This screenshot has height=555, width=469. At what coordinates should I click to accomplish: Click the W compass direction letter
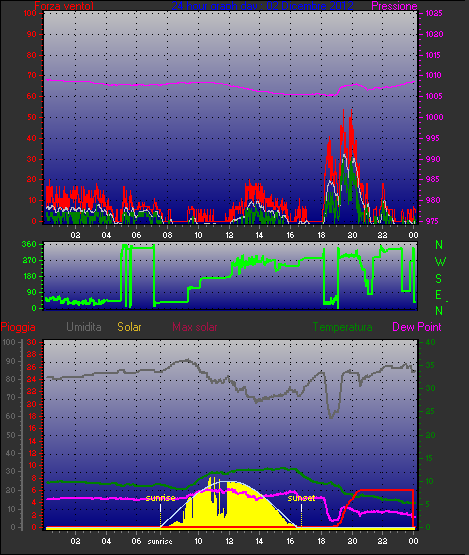pos(440,262)
